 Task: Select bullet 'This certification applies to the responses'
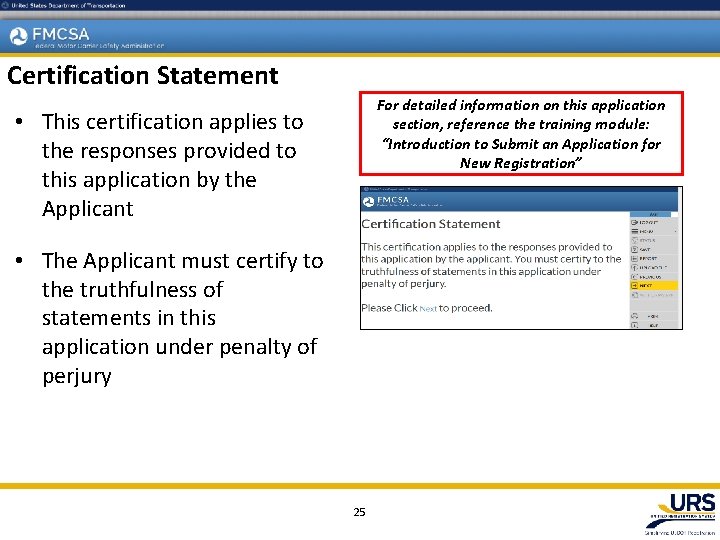pos(172,165)
